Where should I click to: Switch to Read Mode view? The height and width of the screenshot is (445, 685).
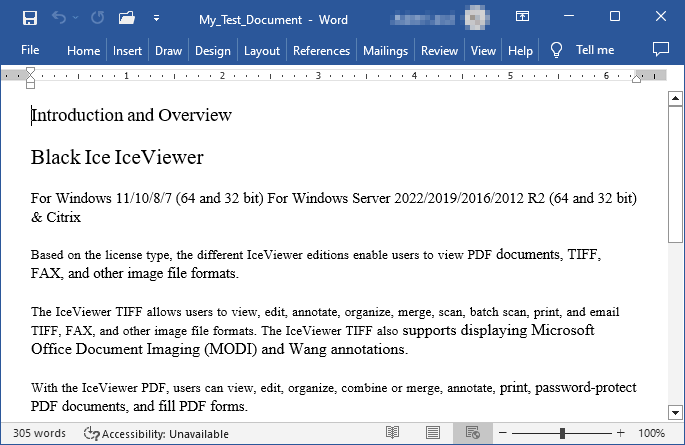(392, 433)
